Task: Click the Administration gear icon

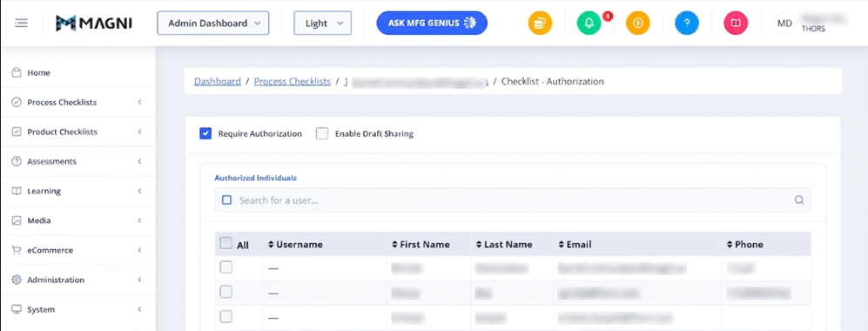Action: pyautogui.click(x=17, y=280)
